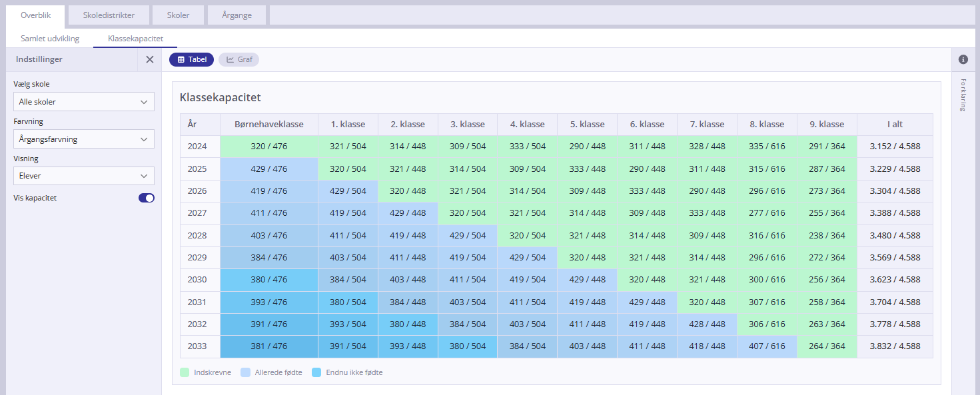Go to the Skoler tab
980x395 pixels.
coord(178,15)
